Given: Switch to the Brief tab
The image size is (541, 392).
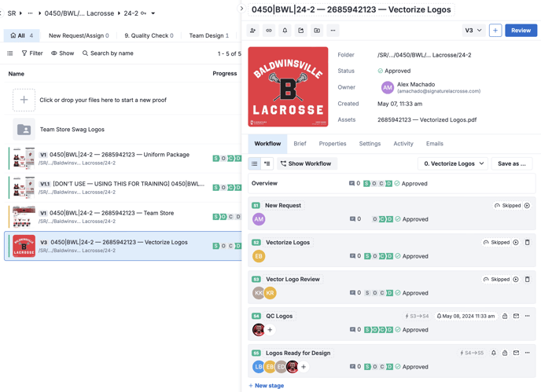Looking at the screenshot, I should [300, 144].
